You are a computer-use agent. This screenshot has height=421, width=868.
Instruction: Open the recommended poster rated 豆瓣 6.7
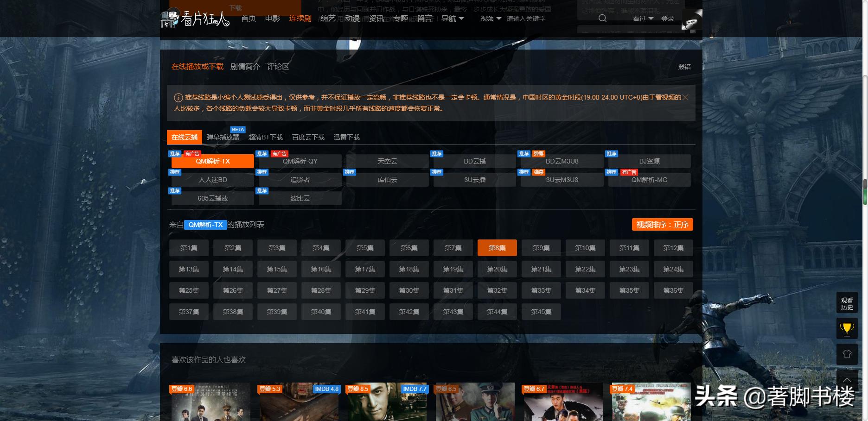(563, 402)
